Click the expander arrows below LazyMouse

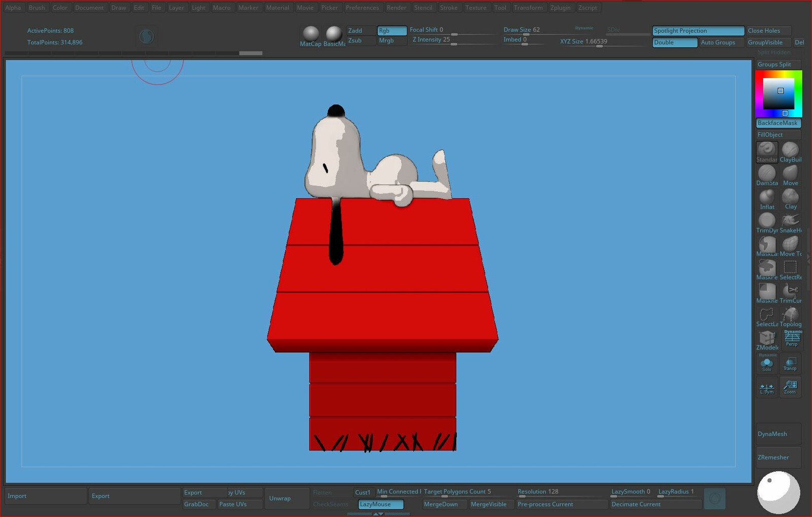[x=379, y=514]
